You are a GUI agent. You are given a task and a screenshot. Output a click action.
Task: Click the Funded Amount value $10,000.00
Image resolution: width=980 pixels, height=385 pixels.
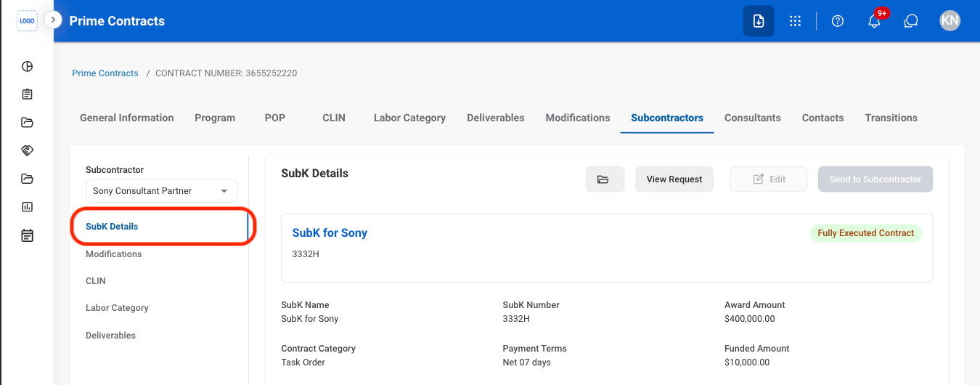click(x=747, y=362)
